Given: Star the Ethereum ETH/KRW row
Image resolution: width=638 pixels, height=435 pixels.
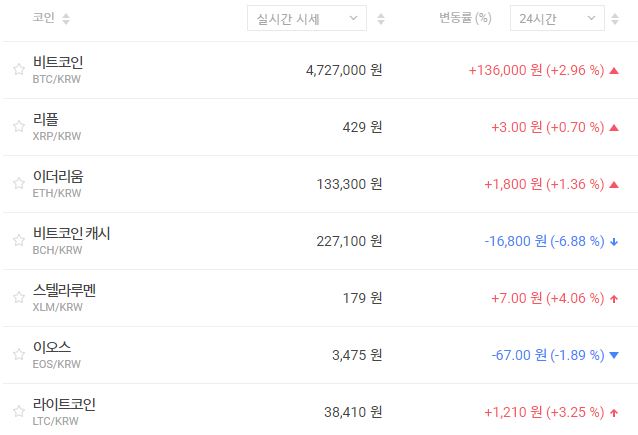Looking at the screenshot, I should 18,184.
